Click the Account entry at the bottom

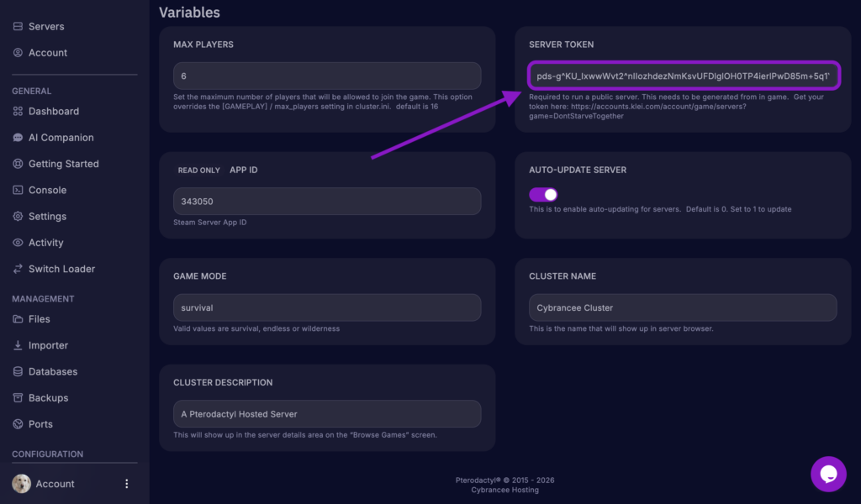[55, 483]
